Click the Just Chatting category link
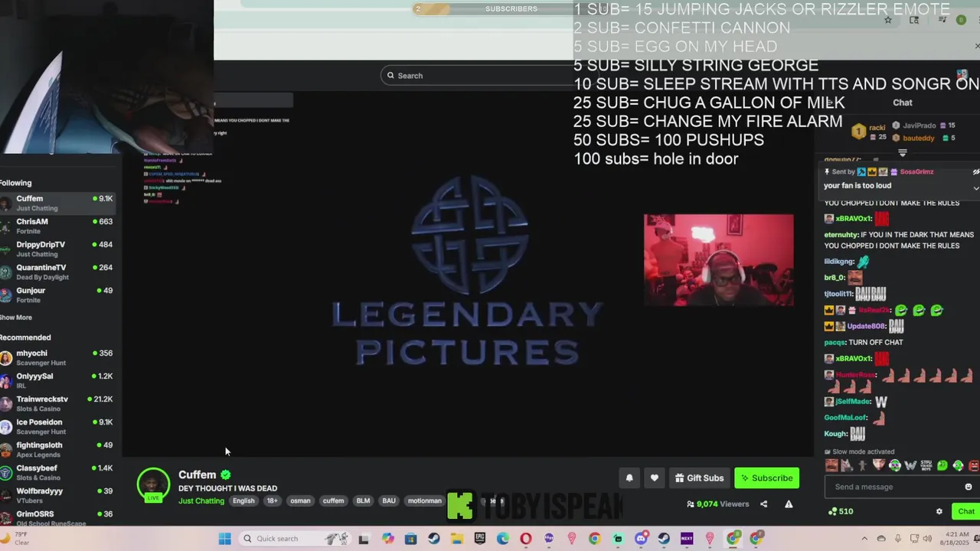This screenshot has height=551, width=980. (x=201, y=501)
